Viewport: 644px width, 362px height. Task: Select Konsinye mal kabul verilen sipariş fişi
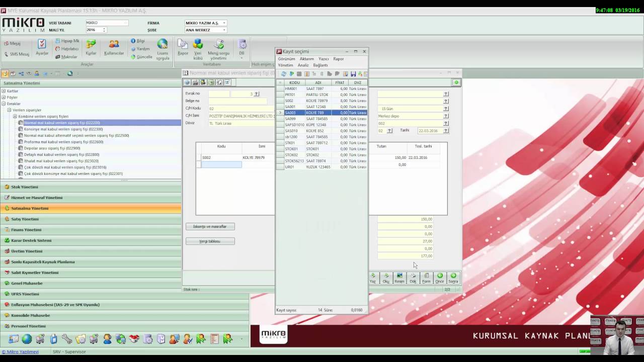[x=63, y=129]
